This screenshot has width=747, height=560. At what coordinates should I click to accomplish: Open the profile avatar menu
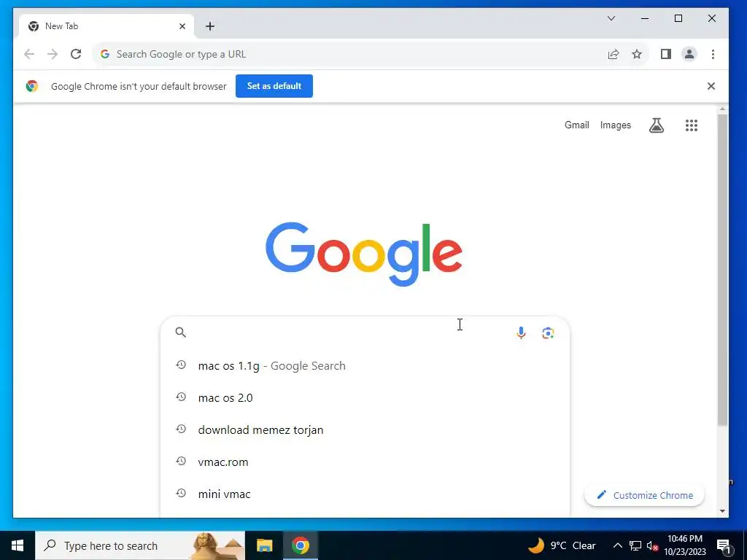(689, 54)
